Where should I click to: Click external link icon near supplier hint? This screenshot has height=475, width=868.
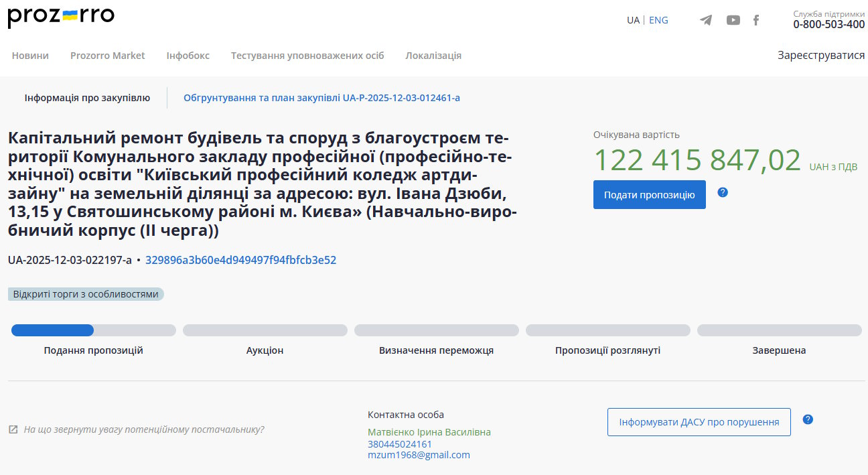[13, 429]
